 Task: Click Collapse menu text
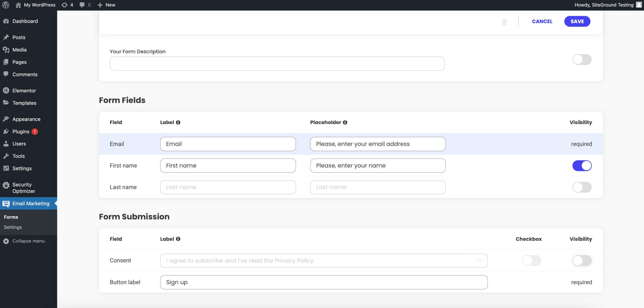pyautogui.click(x=28, y=241)
